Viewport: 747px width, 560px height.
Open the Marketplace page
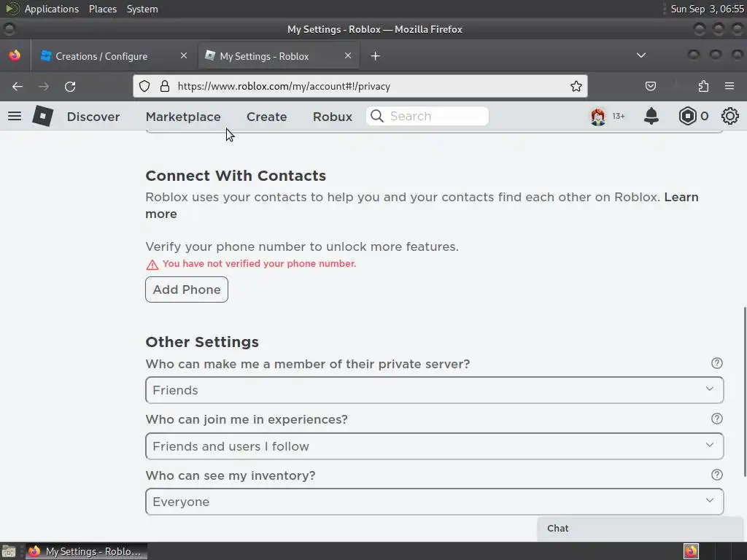click(183, 117)
